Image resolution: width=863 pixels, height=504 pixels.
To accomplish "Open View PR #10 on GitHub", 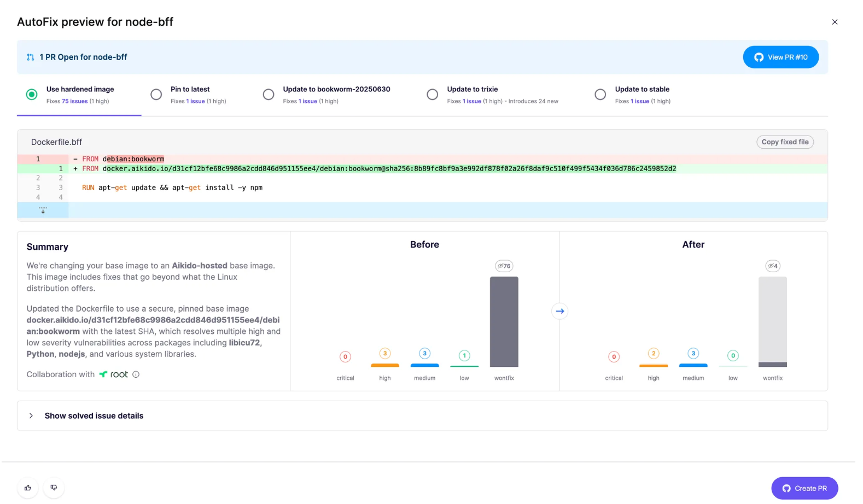I will coord(780,57).
